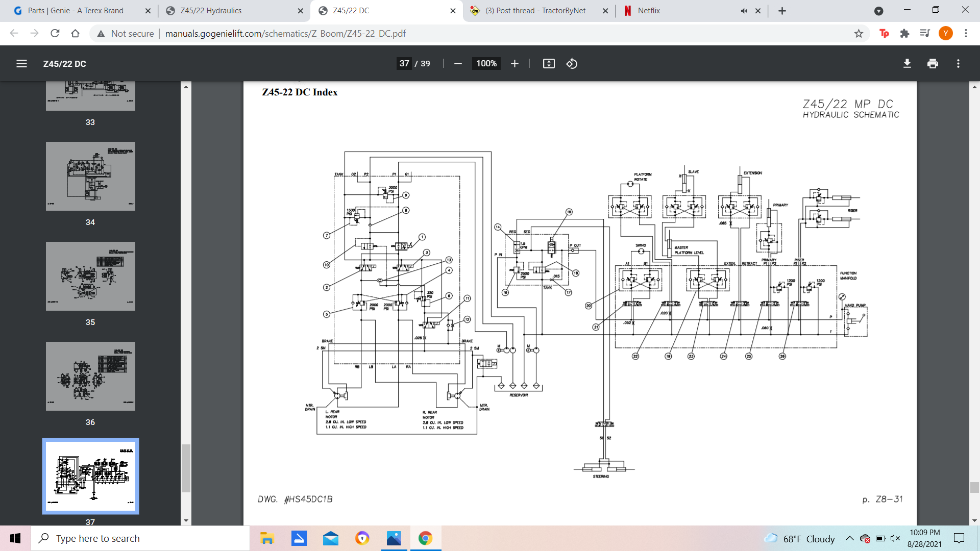Open the Windows Start menu
The width and height of the screenshot is (980, 551).
15,538
